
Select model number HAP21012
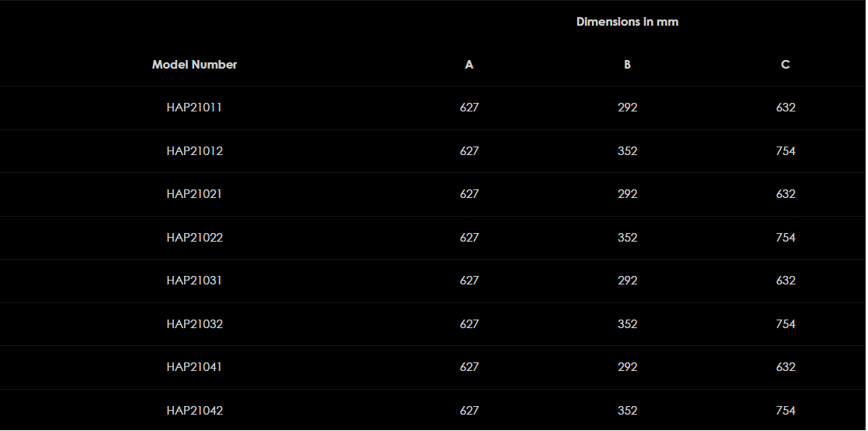(194, 151)
